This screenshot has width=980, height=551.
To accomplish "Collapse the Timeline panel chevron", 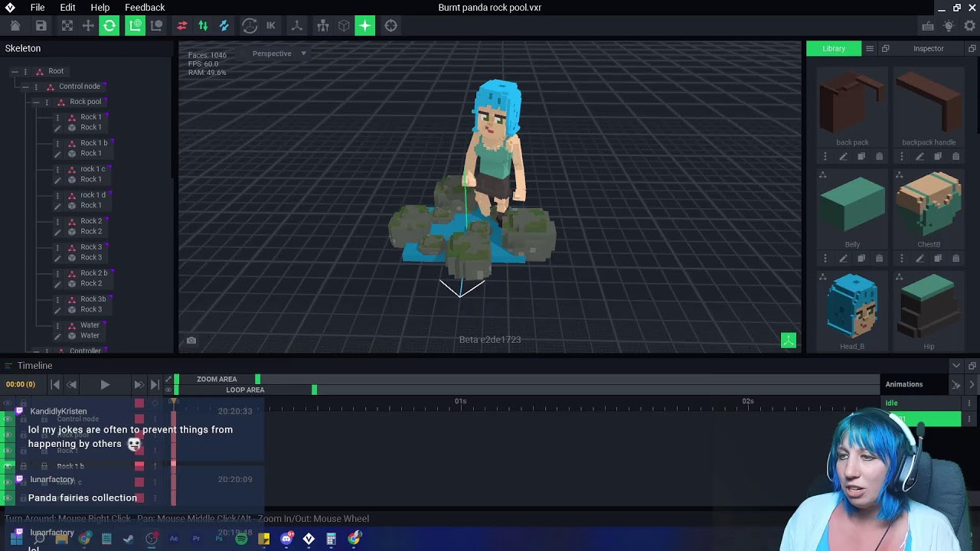I will click(x=955, y=366).
